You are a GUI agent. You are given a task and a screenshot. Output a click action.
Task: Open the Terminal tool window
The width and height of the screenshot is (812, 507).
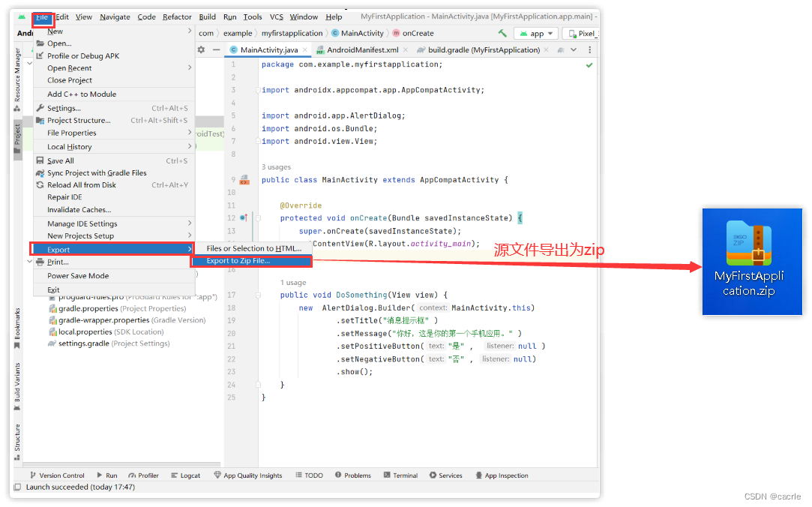pos(401,475)
